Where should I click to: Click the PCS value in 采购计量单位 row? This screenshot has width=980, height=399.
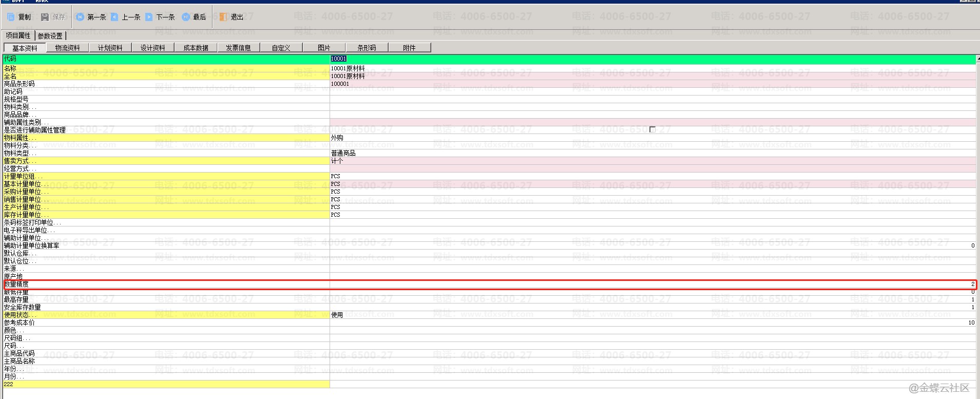pos(336,192)
